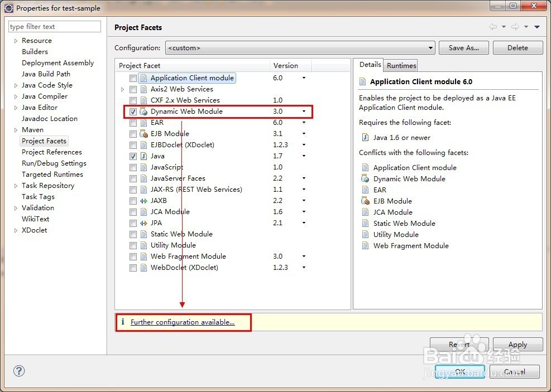551x392 pixels.
Task: Click the JCA Module facet icon
Action: point(143,212)
